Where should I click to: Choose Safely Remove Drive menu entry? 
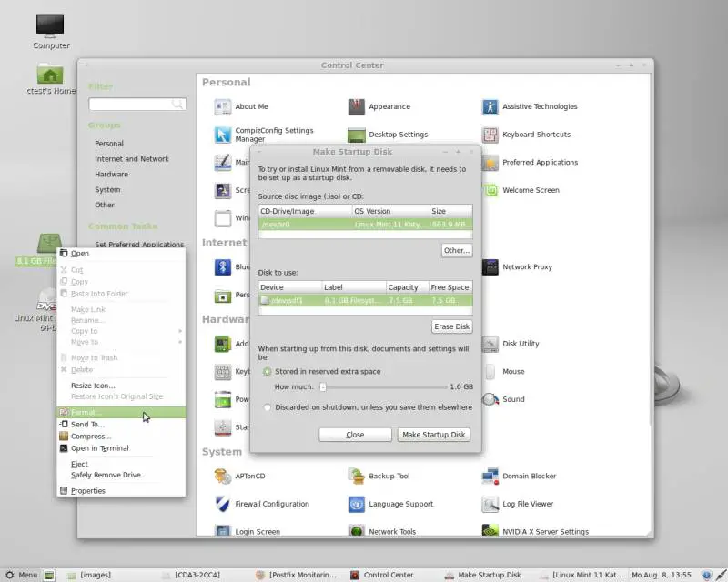[x=121, y=475]
